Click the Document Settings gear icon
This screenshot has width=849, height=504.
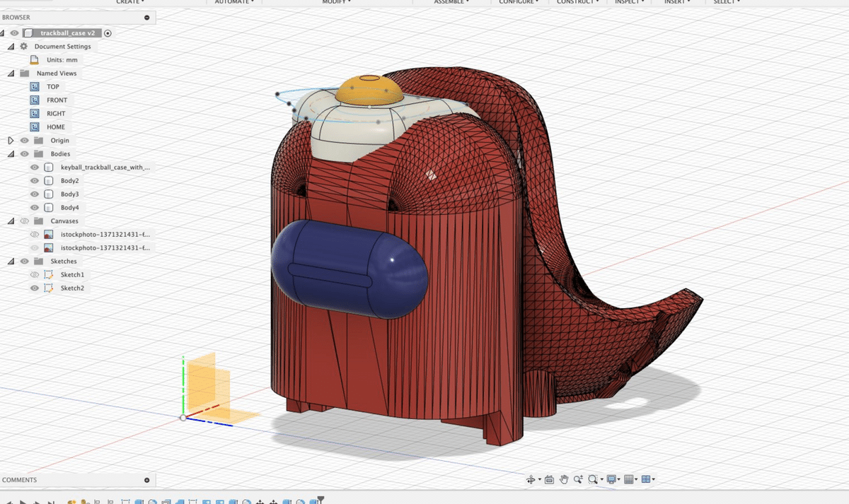pos(23,47)
